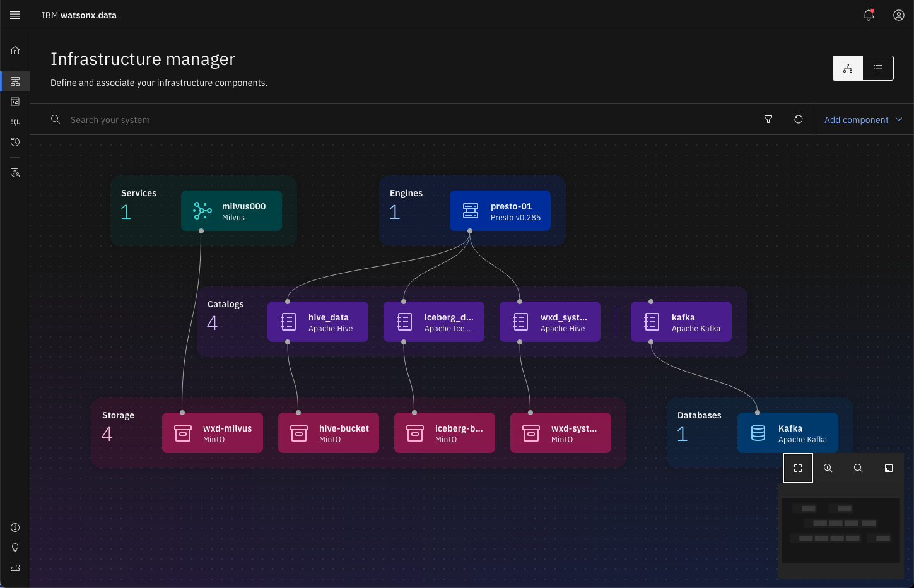The height and width of the screenshot is (588, 914).
Task: Click the IBM watsonx.data title
Action: pos(79,15)
